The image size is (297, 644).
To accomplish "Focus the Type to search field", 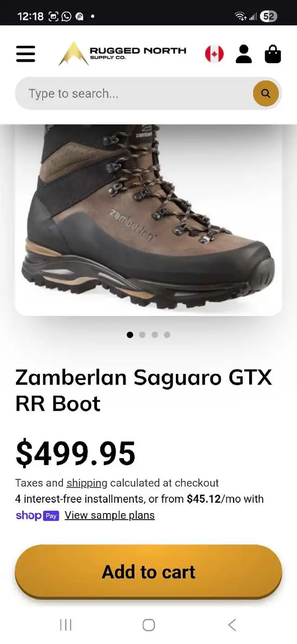I will pyautogui.click(x=135, y=93).
